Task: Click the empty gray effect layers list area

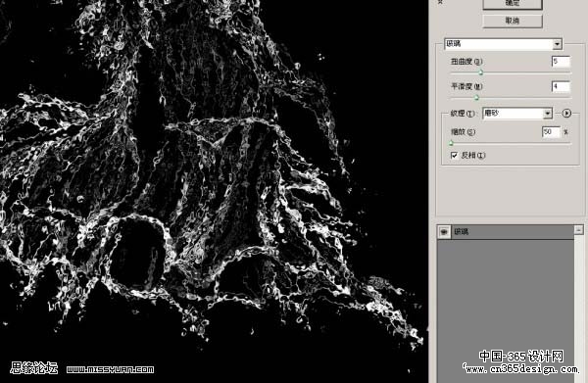Action: [x=506, y=311]
